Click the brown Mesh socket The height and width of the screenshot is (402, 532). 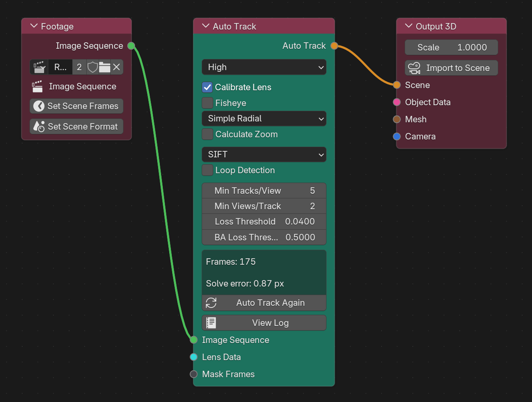(x=397, y=119)
